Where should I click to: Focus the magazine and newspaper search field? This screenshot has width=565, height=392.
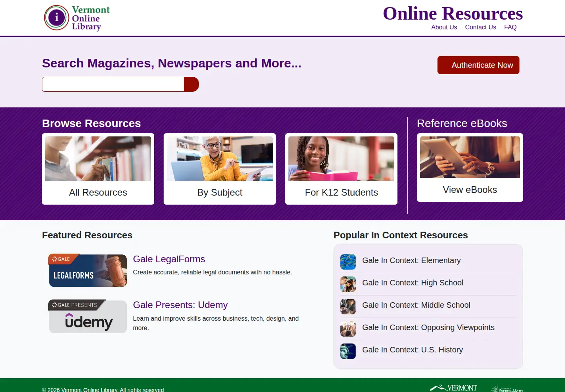tap(113, 84)
